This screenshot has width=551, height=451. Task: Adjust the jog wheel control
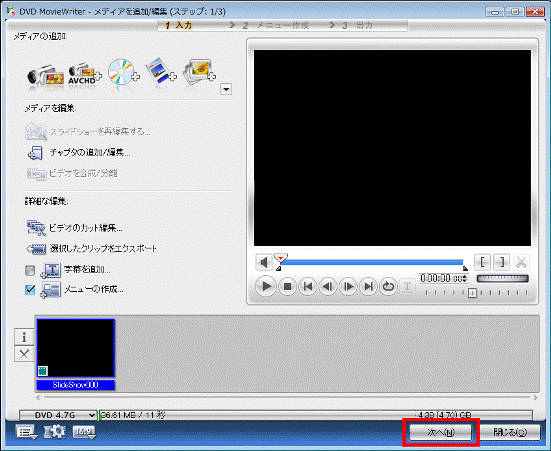503,278
